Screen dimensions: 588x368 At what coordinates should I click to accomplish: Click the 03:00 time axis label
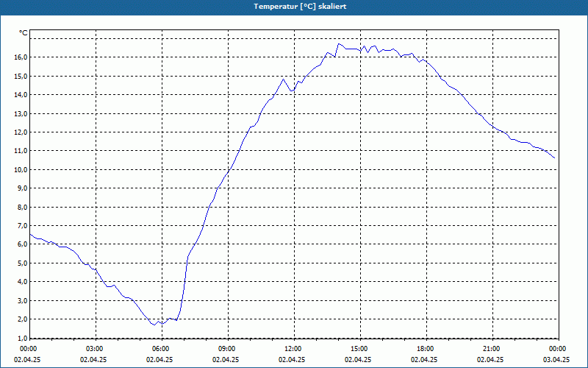tap(96, 349)
